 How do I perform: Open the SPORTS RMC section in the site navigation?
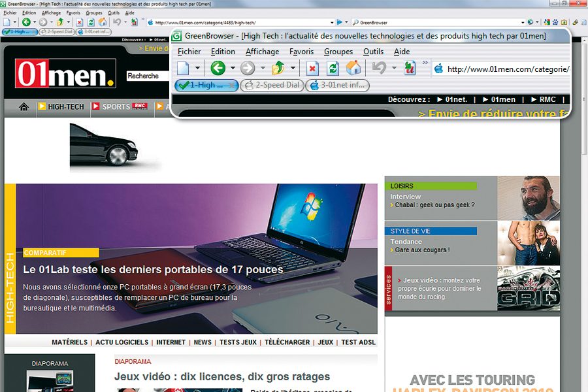(120, 107)
